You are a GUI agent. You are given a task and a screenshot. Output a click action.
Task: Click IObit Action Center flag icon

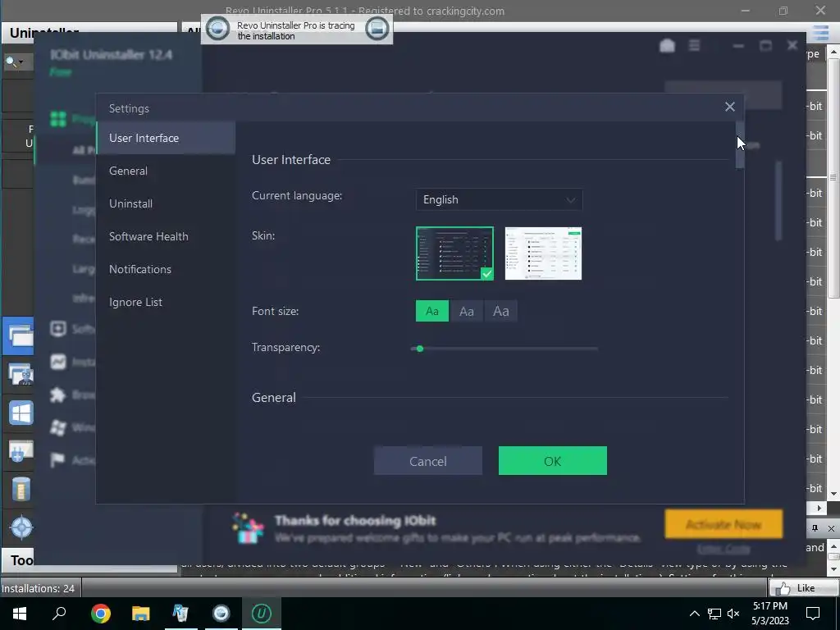coord(58,459)
